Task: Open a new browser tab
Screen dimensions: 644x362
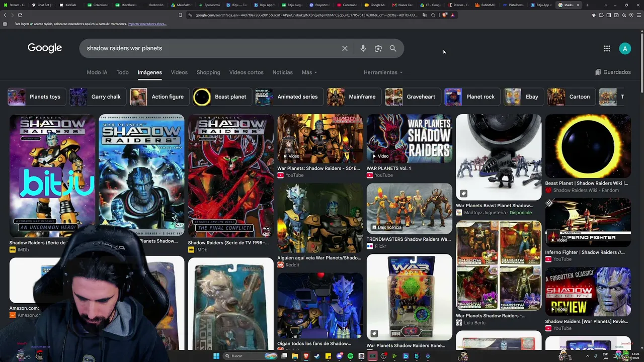Action: (587, 5)
